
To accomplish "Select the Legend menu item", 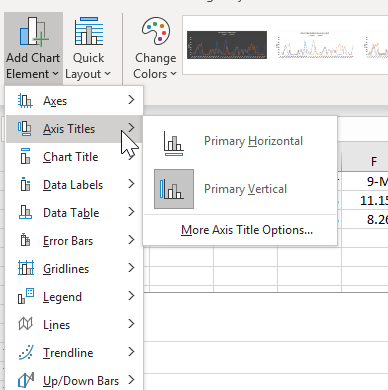I will coord(74,297).
